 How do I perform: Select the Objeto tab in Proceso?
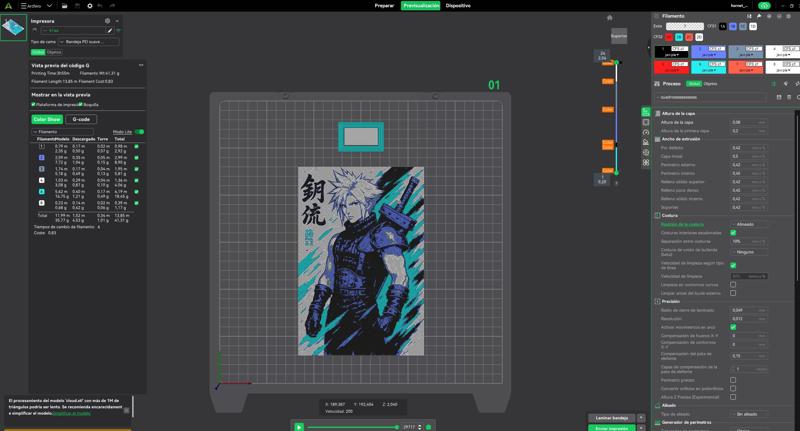point(710,84)
